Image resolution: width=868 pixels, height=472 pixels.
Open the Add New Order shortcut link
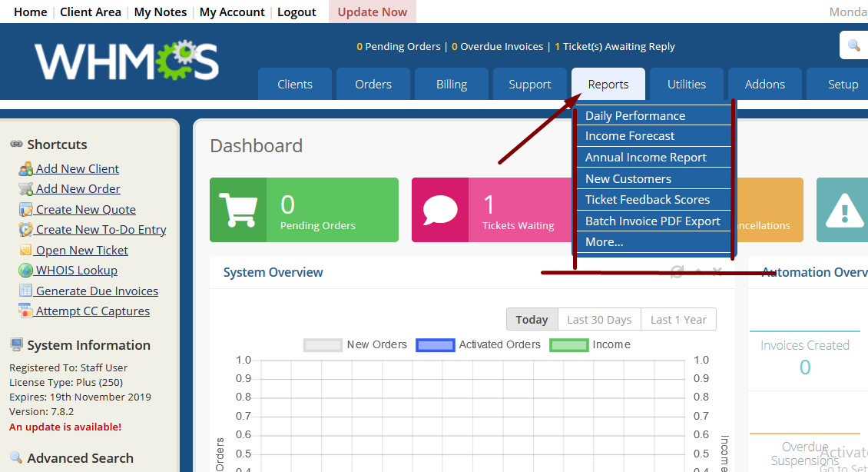(78, 189)
